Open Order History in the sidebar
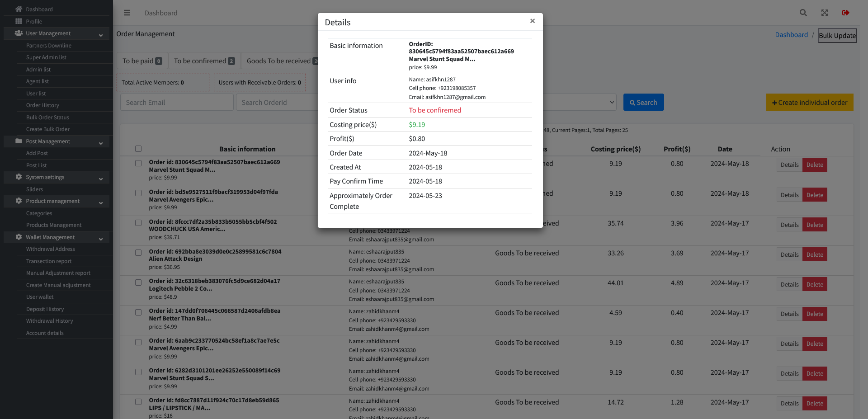 42,105
